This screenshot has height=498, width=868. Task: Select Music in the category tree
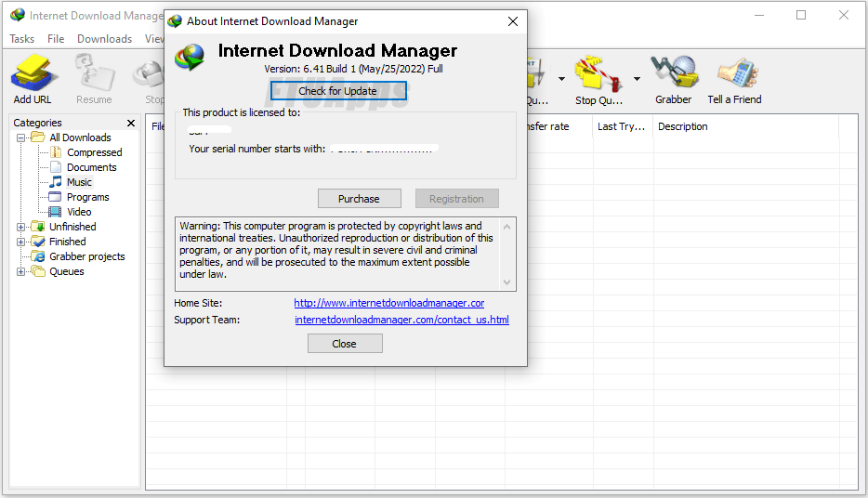(79, 182)
